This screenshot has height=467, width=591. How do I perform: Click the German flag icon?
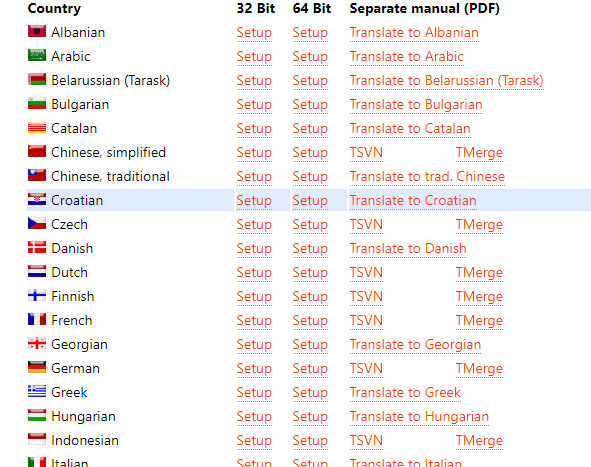pyautogui.click(x=37, y=367)
